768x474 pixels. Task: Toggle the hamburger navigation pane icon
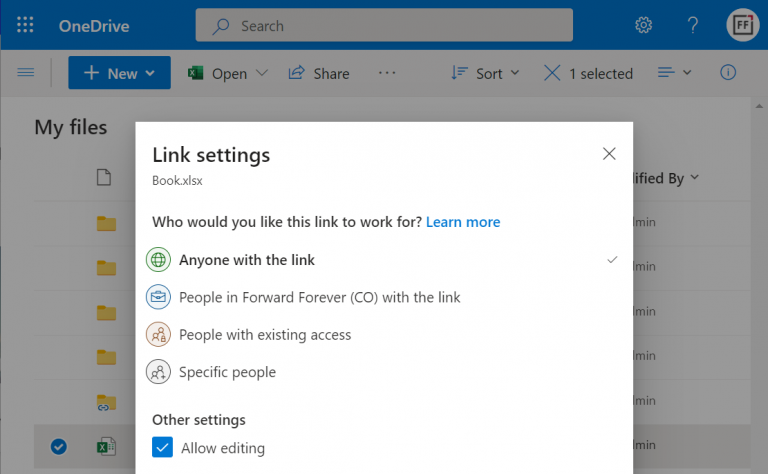pyautogui.click(x=26, y=73)
